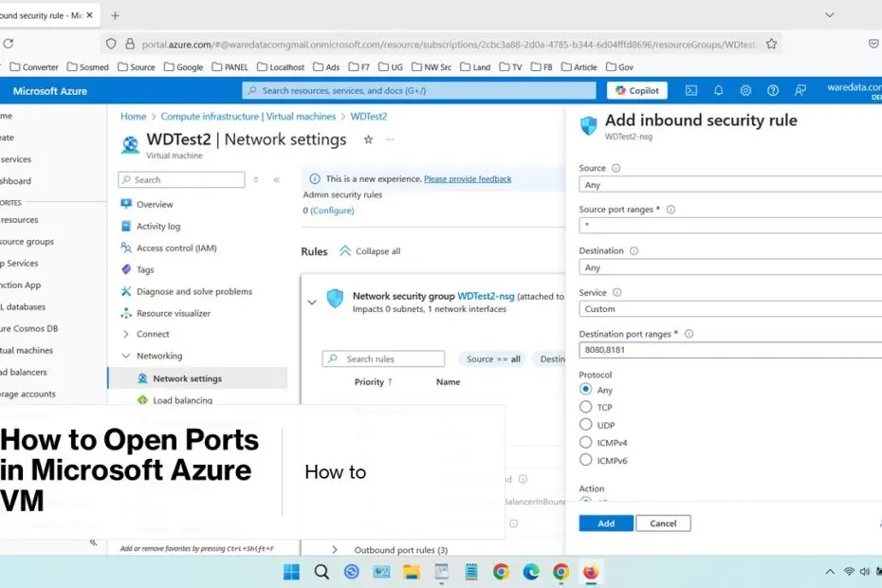Open the Destination dropdown set to Any
This screenshot has width=882, height=588.
point(730,267)
